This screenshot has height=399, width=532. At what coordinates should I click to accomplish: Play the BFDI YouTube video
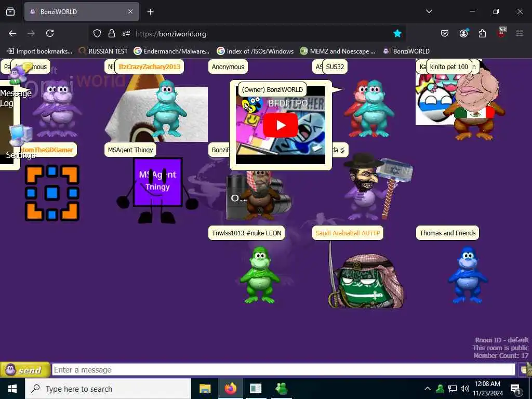pos(281,125)
